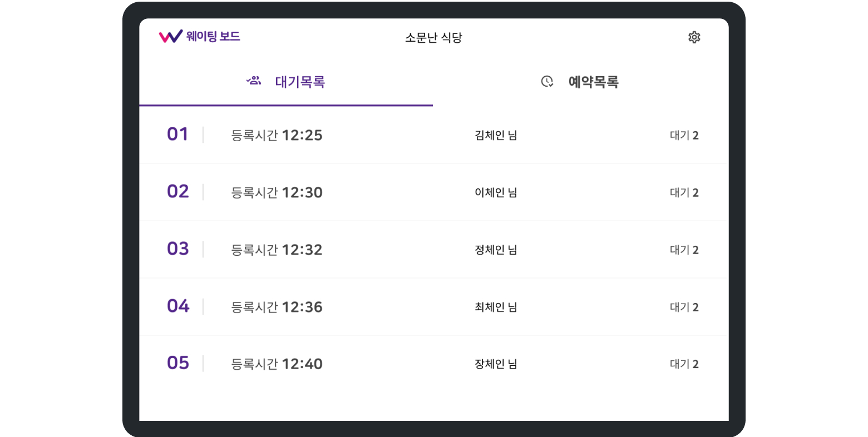Click the 웨이팅 보드 logo icon

point(170,36)
